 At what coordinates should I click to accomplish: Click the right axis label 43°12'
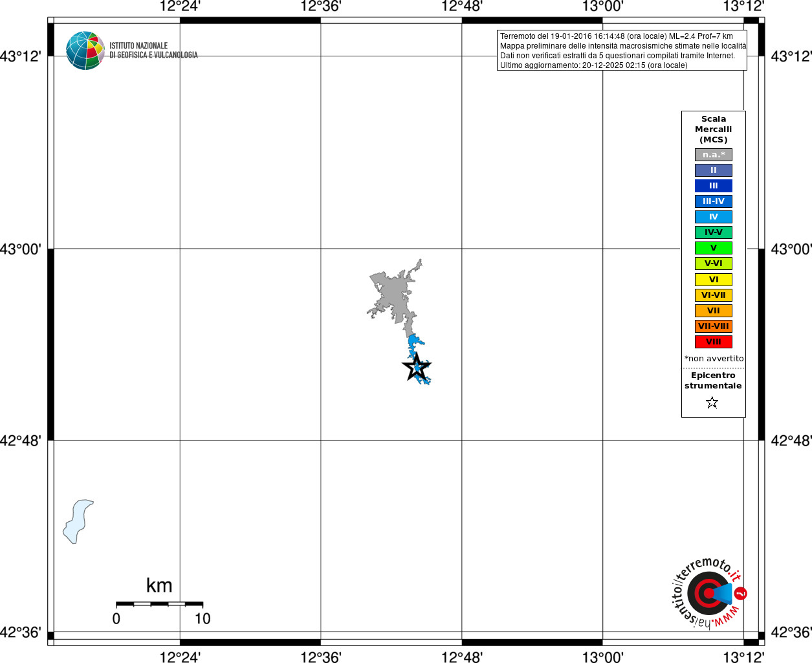pos(791,56)
